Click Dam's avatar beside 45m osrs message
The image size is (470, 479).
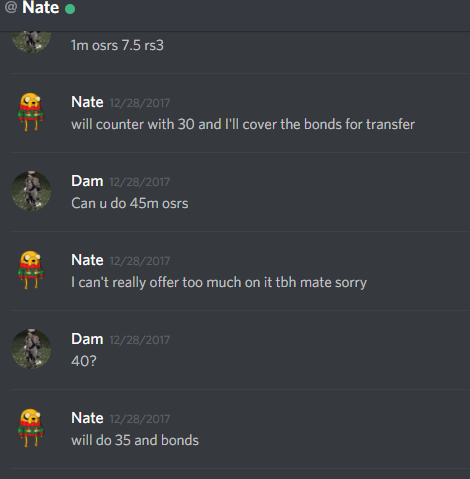31,191
